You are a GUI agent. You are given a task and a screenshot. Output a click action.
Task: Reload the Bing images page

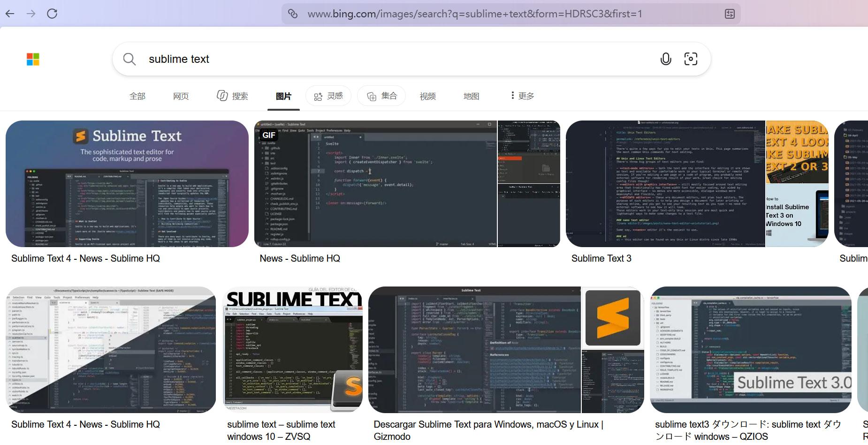[52, 14]
